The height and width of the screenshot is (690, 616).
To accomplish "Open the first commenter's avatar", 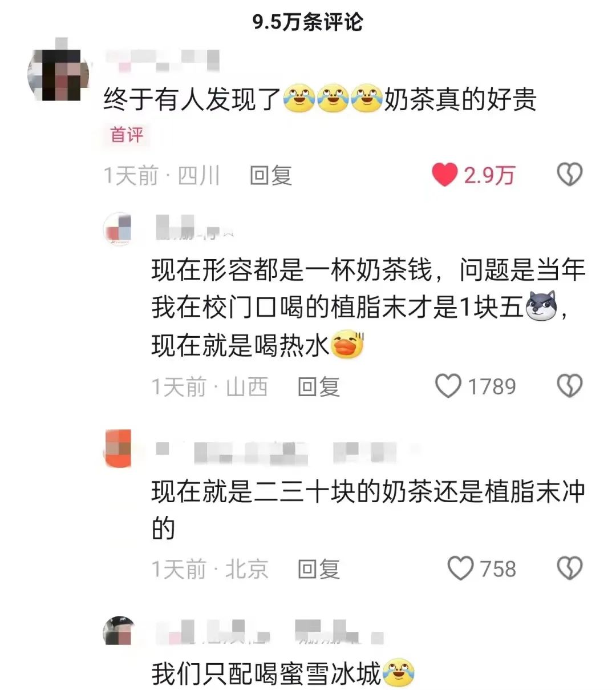I will [58, 74].
